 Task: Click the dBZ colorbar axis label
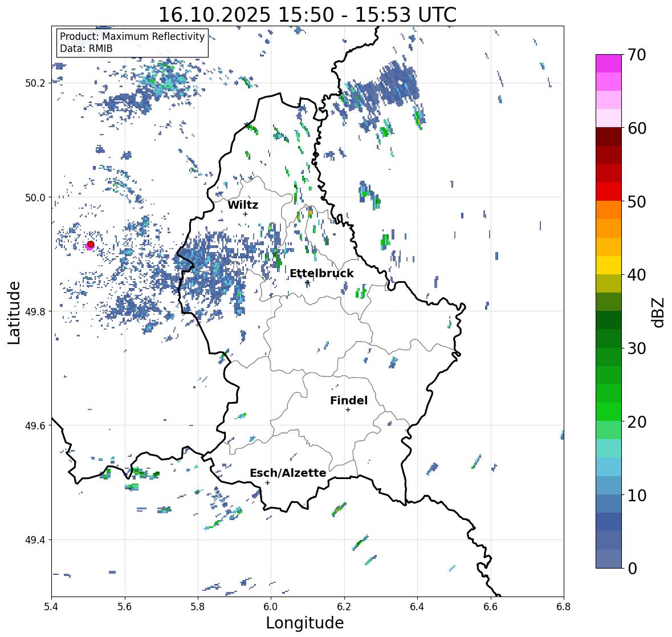pos(659,312)
